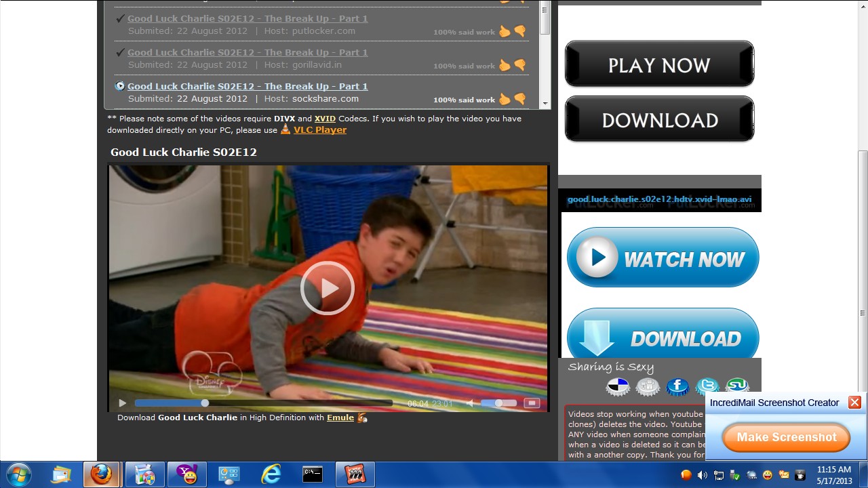Seek in the video progress bar
Viewport: 868px width, 488px height.
tap(263, 403)
